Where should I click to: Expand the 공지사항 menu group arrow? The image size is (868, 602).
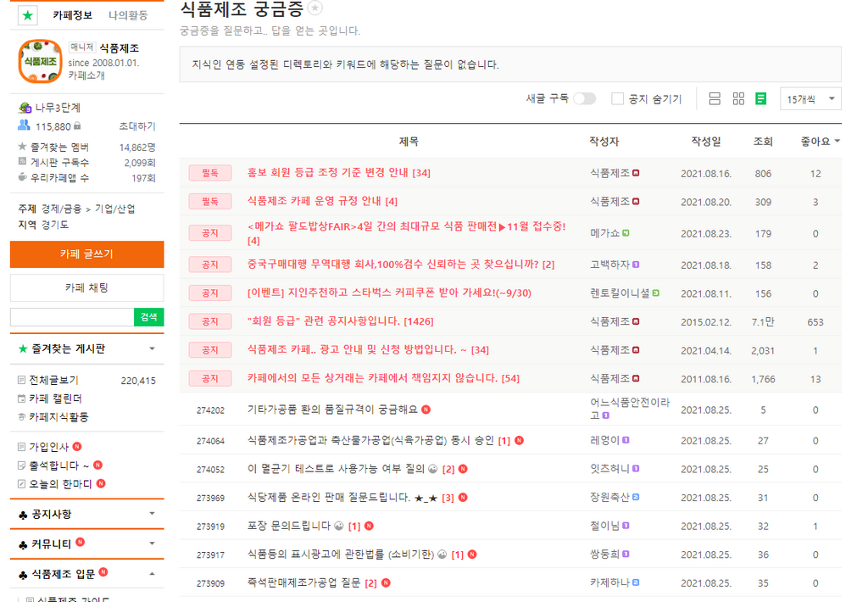153,513
